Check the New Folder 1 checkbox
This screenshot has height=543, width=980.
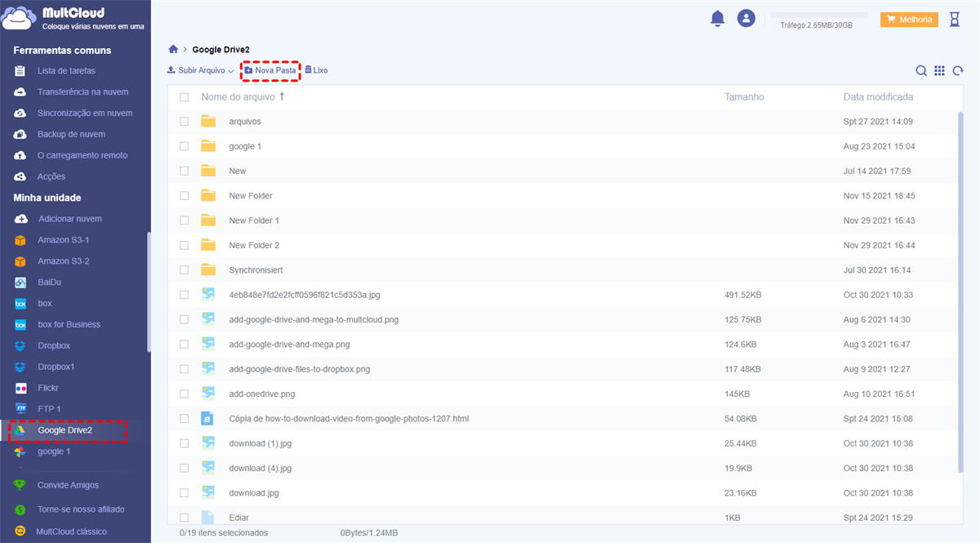tap(184, 220)
